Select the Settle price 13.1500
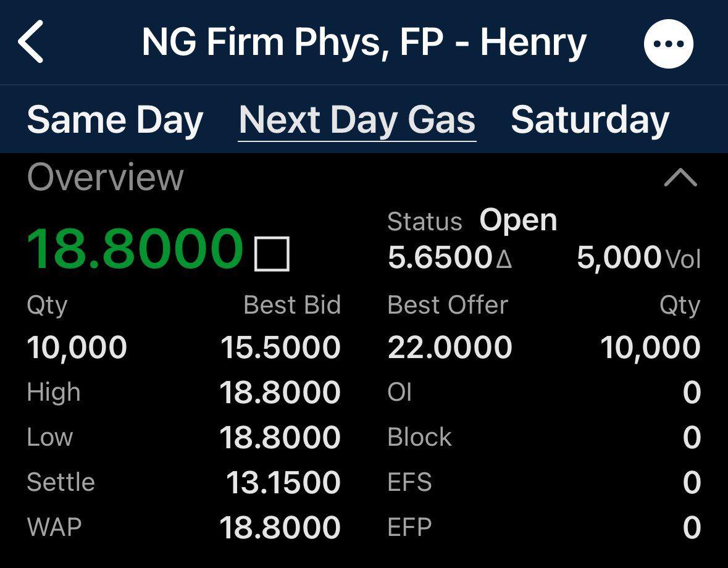This screenshot has width=728, height=568. (283, 483)
